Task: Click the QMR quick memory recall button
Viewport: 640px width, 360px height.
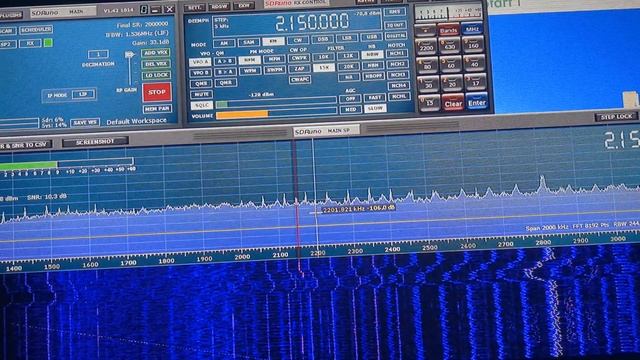Action: (226, 82)
